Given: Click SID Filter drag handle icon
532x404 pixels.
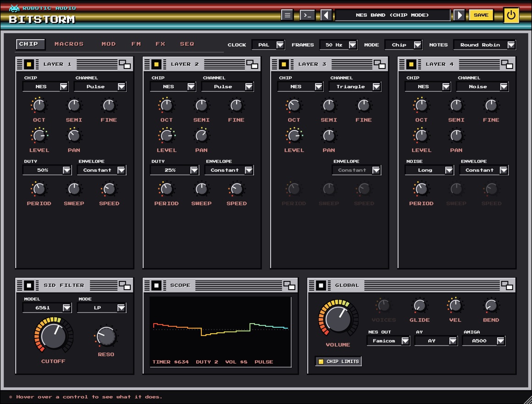Looking at the screenshot, I should (20, 286).
